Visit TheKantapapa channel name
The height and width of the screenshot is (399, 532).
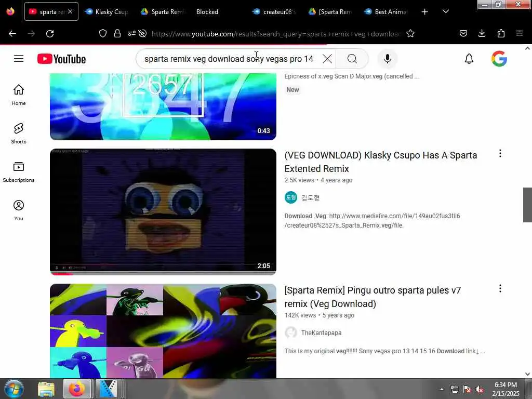tap(321, 333)
